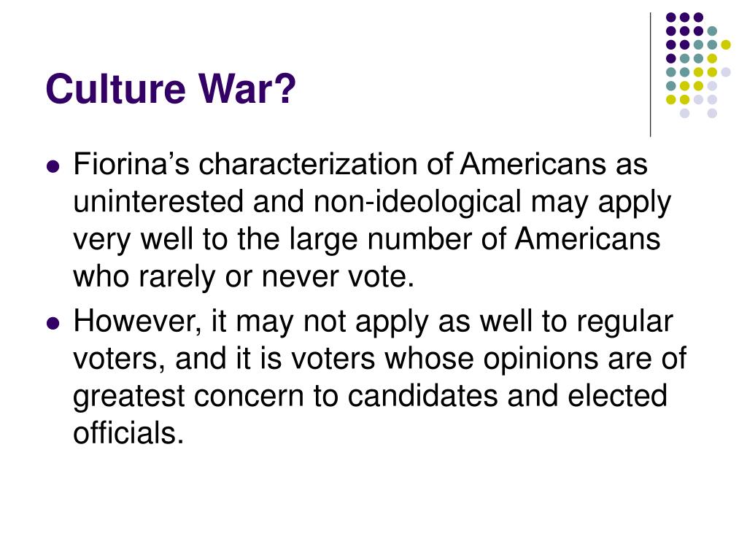Viewport: 747px width, 560px height.
Task: Click the word 'characterization' in first line
Action: coord(309,164)
